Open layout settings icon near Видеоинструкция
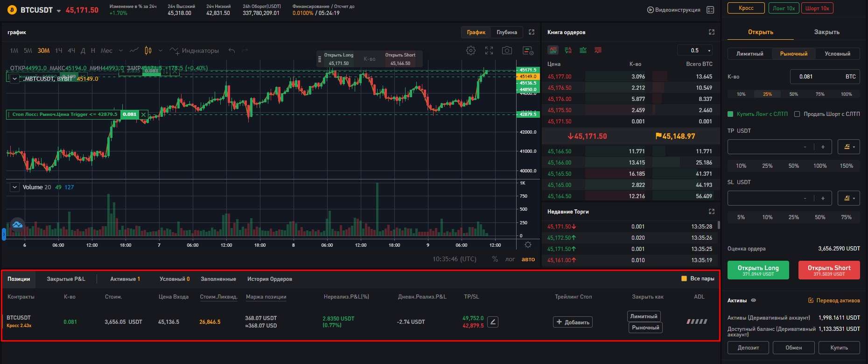 [711, 10]
